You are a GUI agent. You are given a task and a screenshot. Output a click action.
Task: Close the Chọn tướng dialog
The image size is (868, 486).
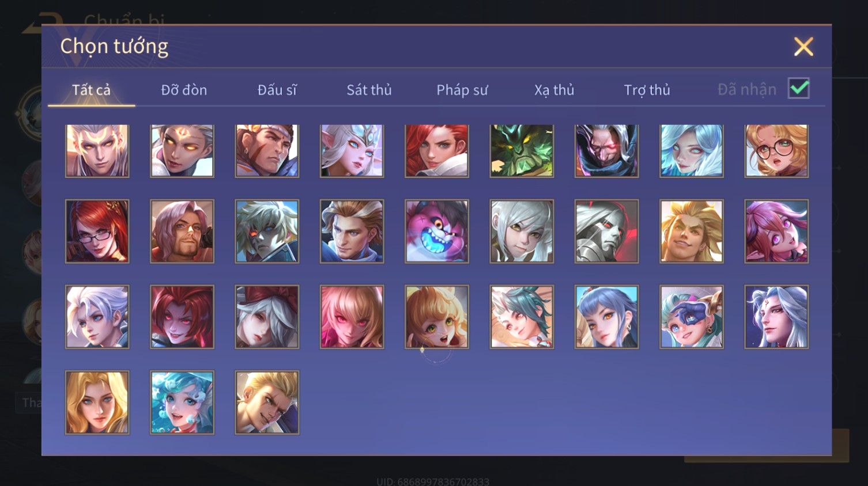tap(803, 47)
